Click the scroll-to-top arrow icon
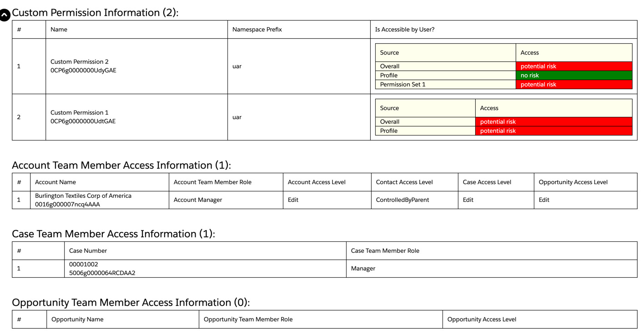Viewport: 644px width, 331px height. point(5,15)
